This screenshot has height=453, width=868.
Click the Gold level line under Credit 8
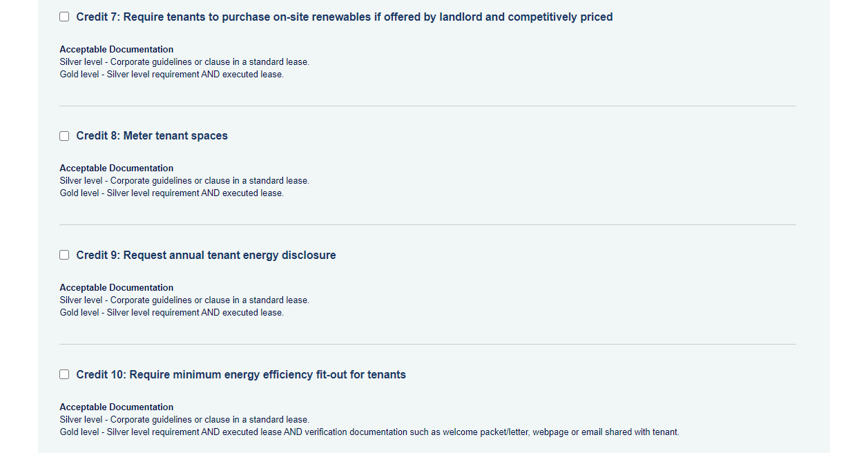172,193
